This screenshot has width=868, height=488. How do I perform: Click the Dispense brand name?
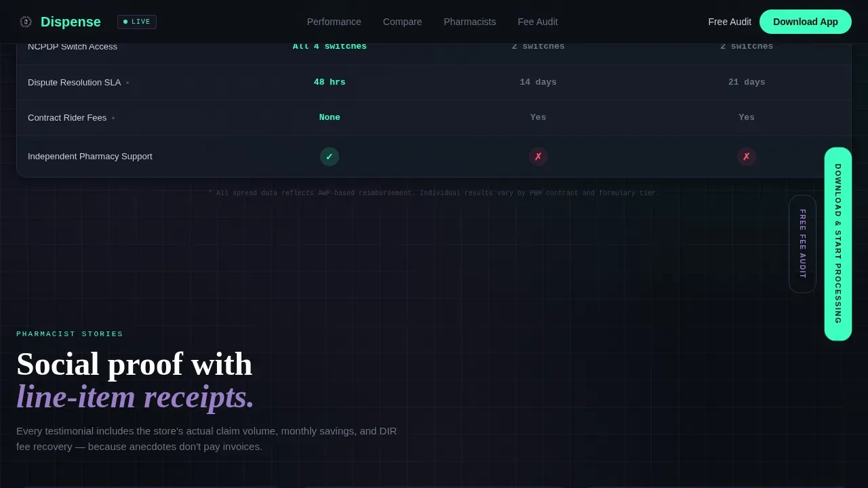(71, 22)
